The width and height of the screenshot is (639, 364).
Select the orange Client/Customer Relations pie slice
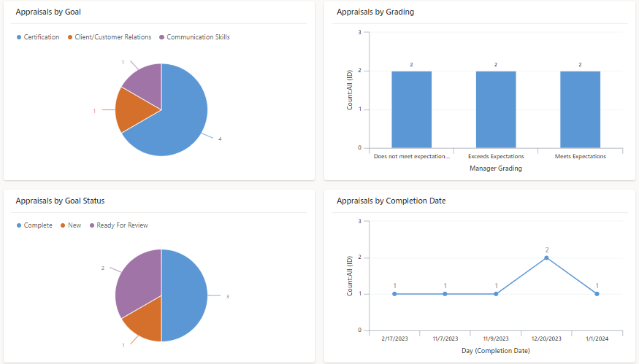132,110
